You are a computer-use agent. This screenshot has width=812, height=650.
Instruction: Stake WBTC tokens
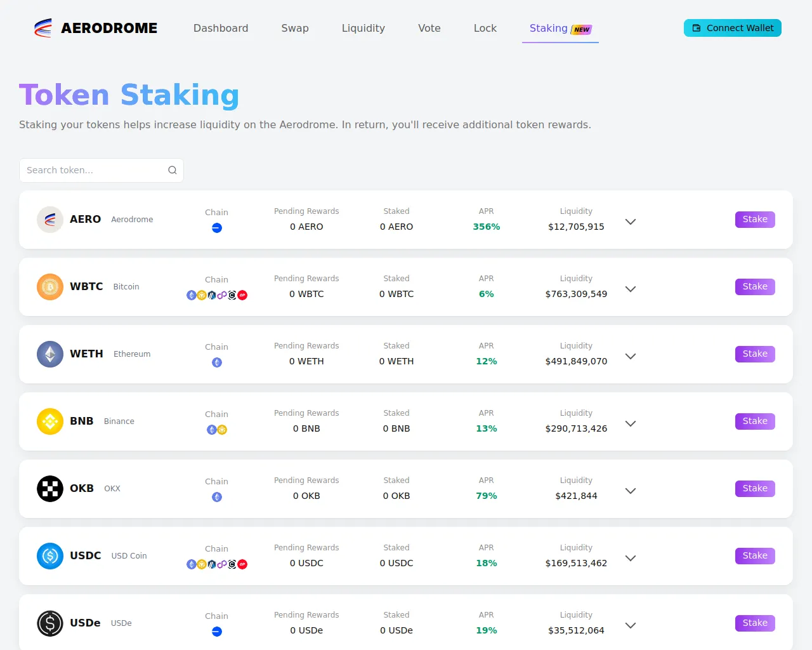755,287
